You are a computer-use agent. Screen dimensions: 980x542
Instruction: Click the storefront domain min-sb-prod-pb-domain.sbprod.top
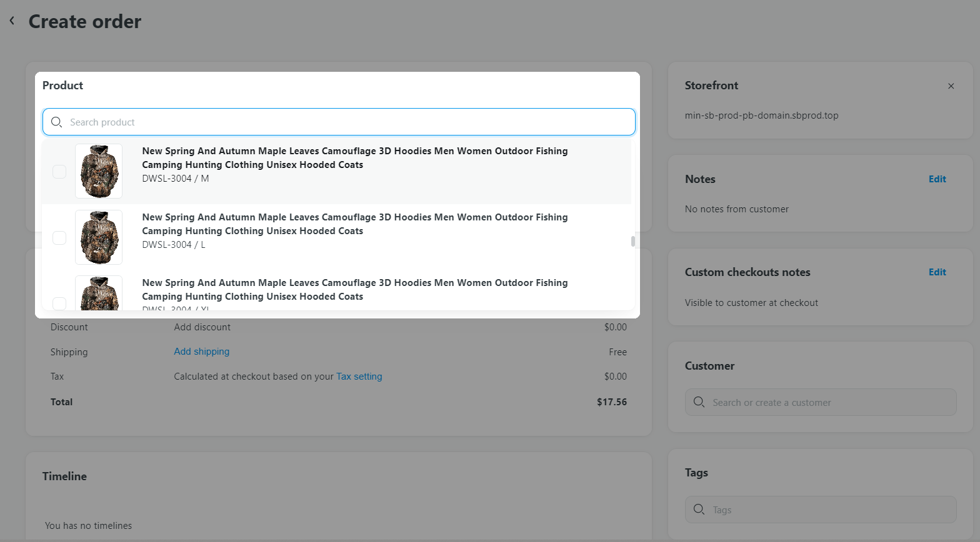click(x=761, y=116)
